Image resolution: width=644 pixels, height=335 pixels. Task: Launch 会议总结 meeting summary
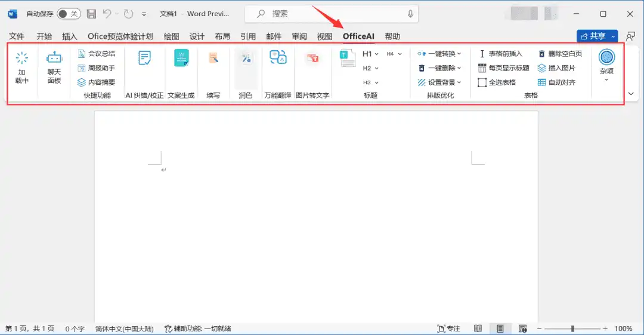point(97,54)
